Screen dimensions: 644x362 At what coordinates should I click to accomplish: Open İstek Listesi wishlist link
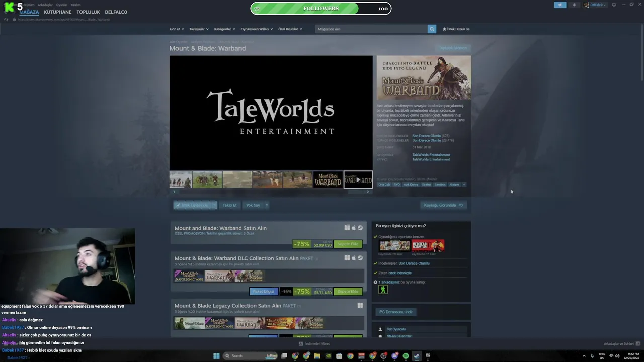[456, 29]
